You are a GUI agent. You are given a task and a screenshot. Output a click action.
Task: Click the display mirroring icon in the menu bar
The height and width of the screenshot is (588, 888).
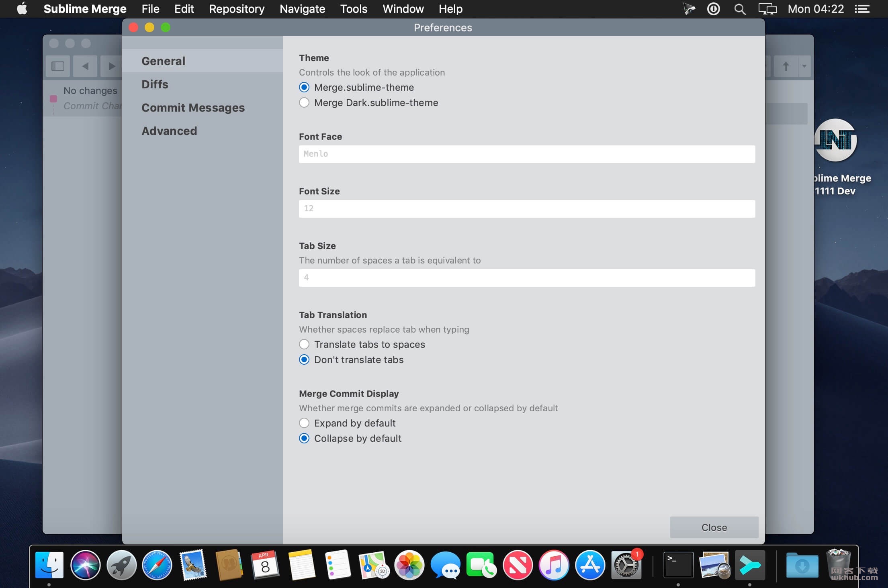coord(767,9)
